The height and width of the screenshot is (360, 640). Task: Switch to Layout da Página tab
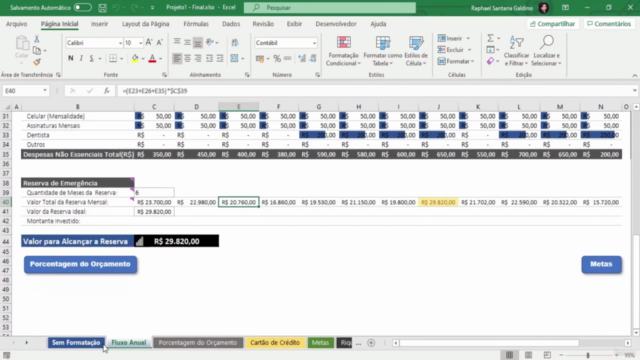point(146,24)
